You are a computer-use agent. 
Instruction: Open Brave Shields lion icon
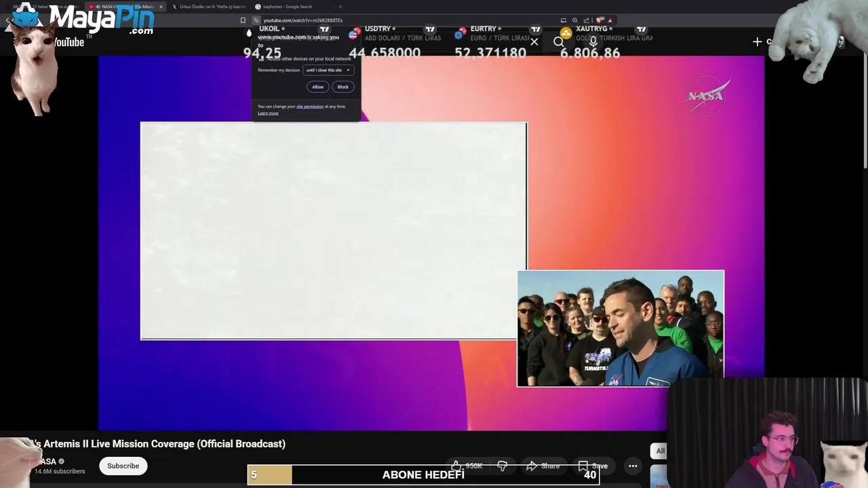click(x=600, y=20)
